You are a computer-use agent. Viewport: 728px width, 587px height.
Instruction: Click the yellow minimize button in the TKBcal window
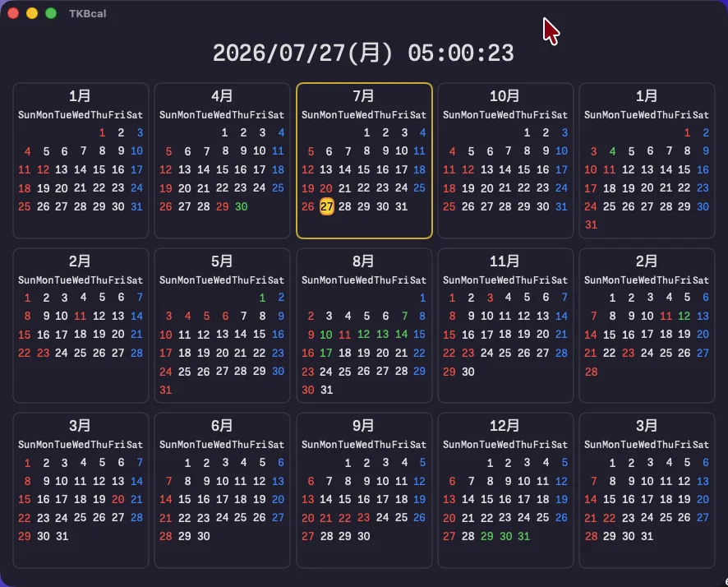[32, 13]
